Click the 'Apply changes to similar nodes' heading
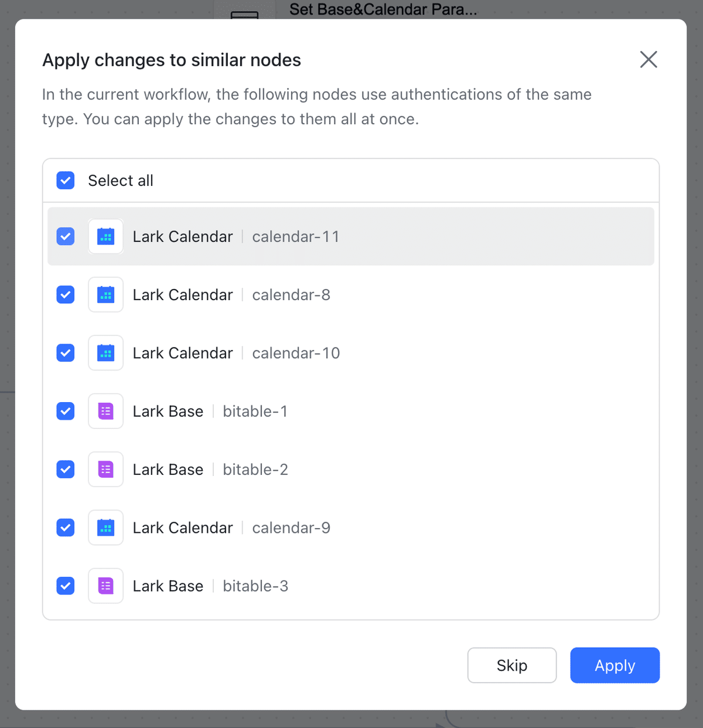Image resolution: width=703 pixels, height=728 pixels. [x=172, y=60]
